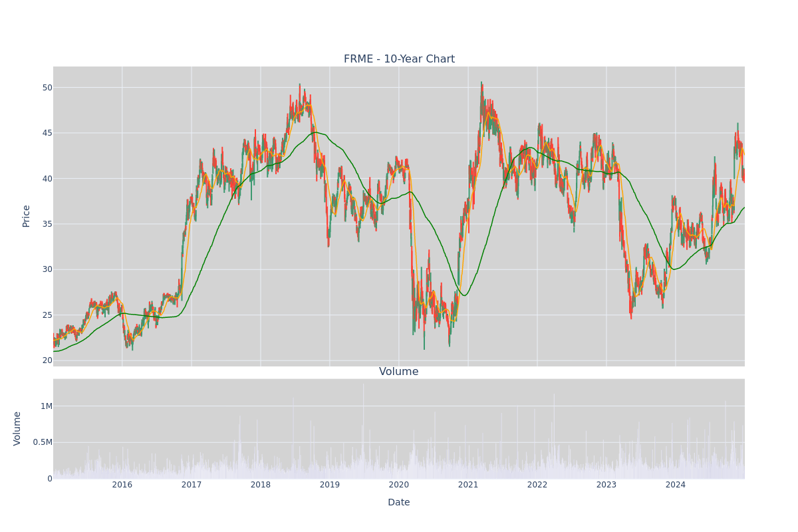
Task: Click the 'Price' y-axis label
Action: coord(27,216)
